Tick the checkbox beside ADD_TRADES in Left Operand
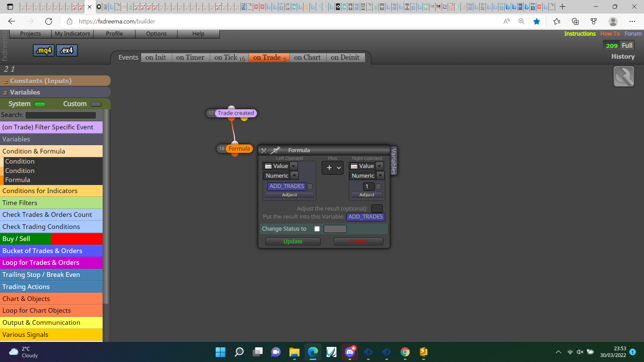Screen dimensions: 644x362 (310, 186)
